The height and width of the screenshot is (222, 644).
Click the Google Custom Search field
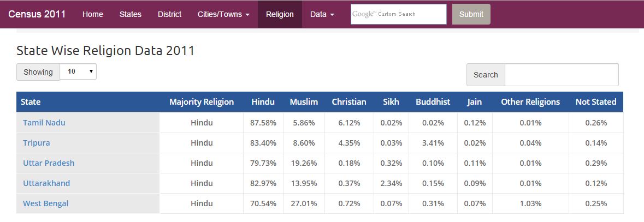399,14
